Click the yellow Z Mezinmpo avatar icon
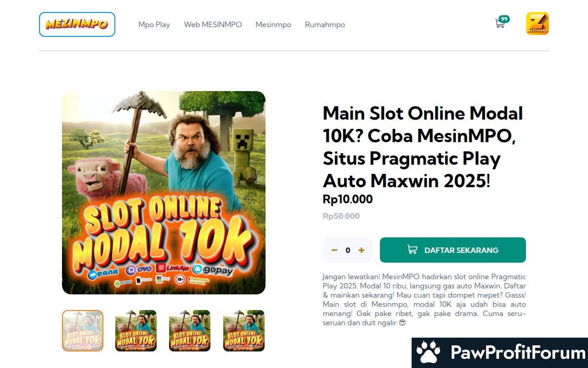The height and width of the screenshot is (368, 588). tap(537, 23)
